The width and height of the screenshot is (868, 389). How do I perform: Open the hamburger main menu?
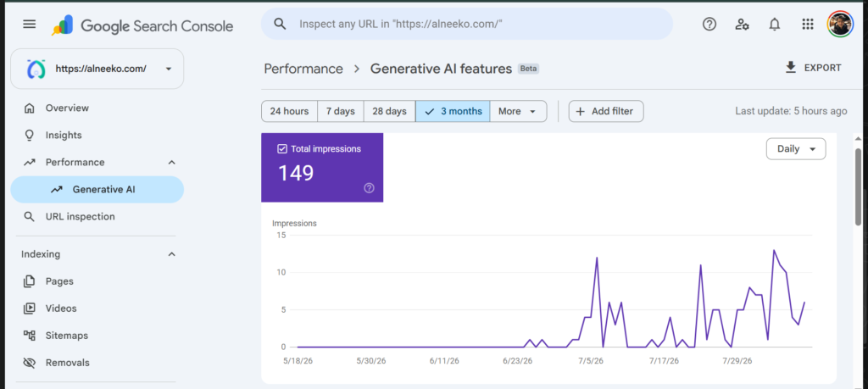[30, 24]
